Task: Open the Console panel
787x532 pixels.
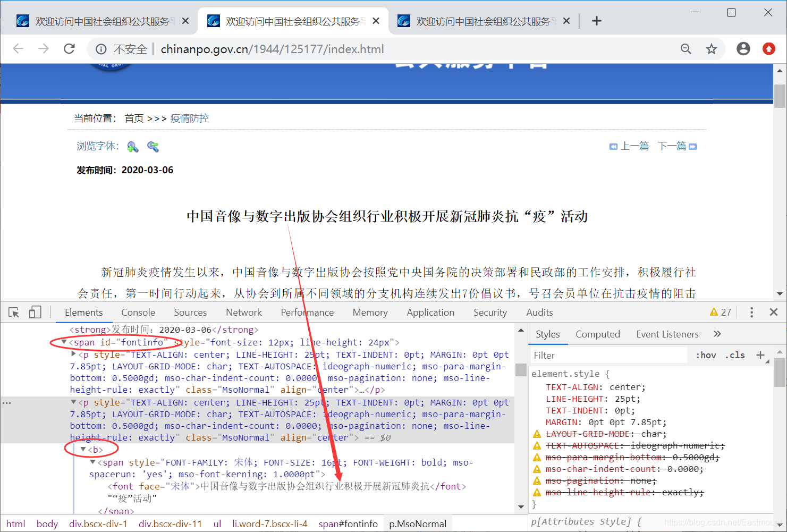Action: [x=138, y=313]
